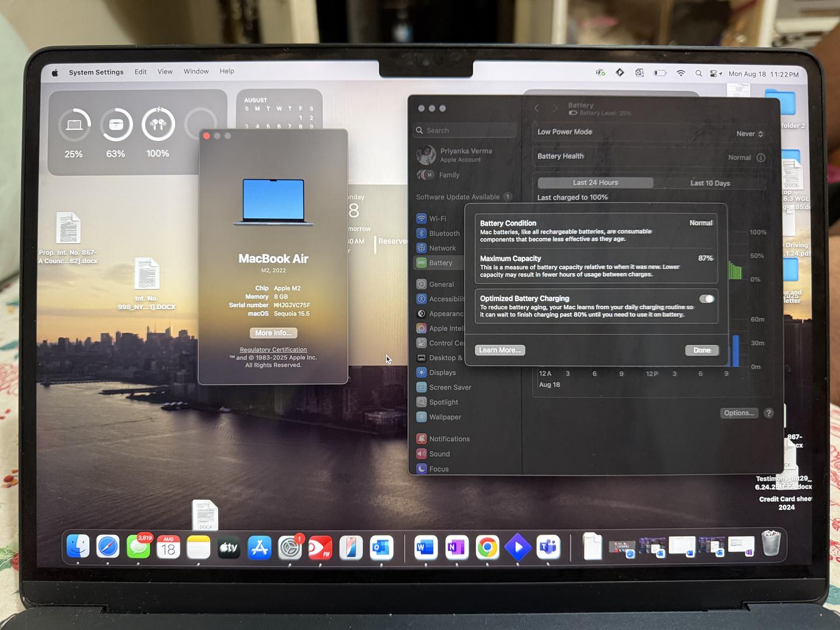Click the 87% Maximum Capacity value
Image resolution: width=840 pixels, height=630 pixels.
tap(705, 258)
